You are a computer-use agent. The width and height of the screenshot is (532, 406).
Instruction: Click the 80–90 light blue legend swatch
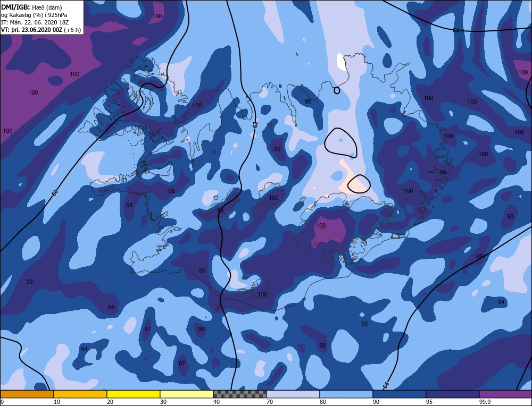pyautogui.click(x=346, y=394)
